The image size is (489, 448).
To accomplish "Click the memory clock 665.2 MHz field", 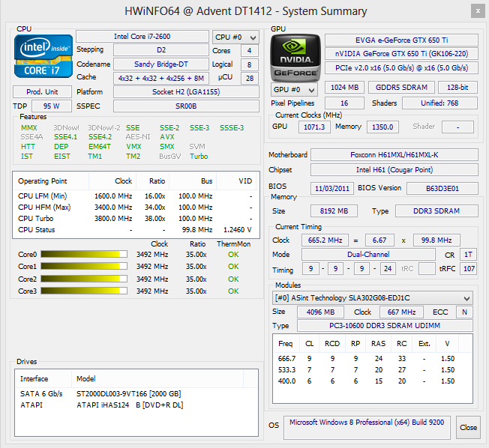I will [325, 240].
